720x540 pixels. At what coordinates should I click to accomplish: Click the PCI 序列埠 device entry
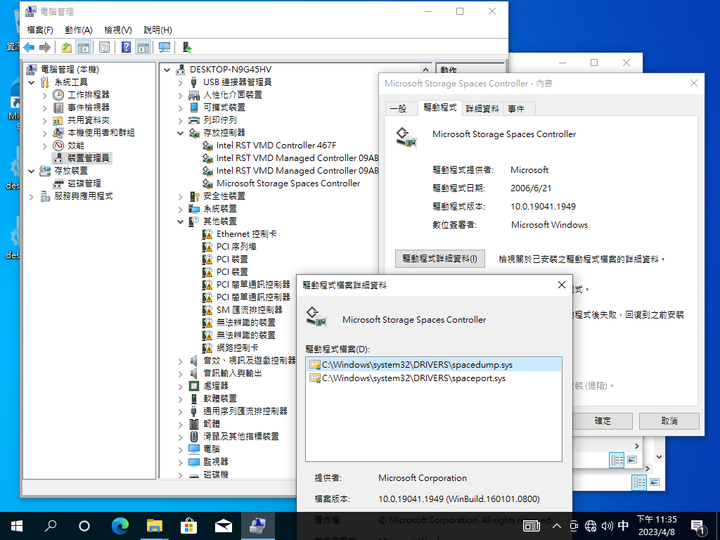[x=236, y=247]
